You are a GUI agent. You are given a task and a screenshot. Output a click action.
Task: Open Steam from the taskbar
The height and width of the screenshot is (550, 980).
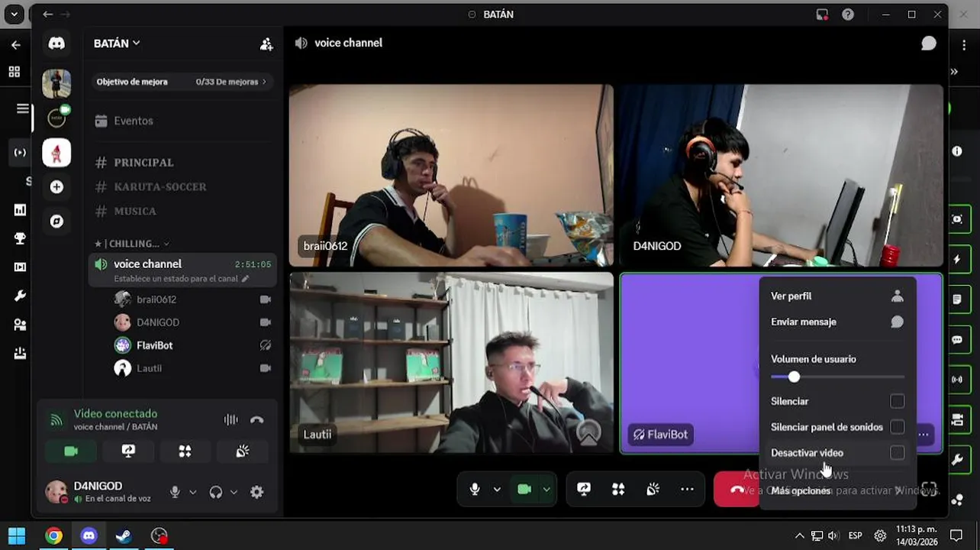[x=124, y=535]
